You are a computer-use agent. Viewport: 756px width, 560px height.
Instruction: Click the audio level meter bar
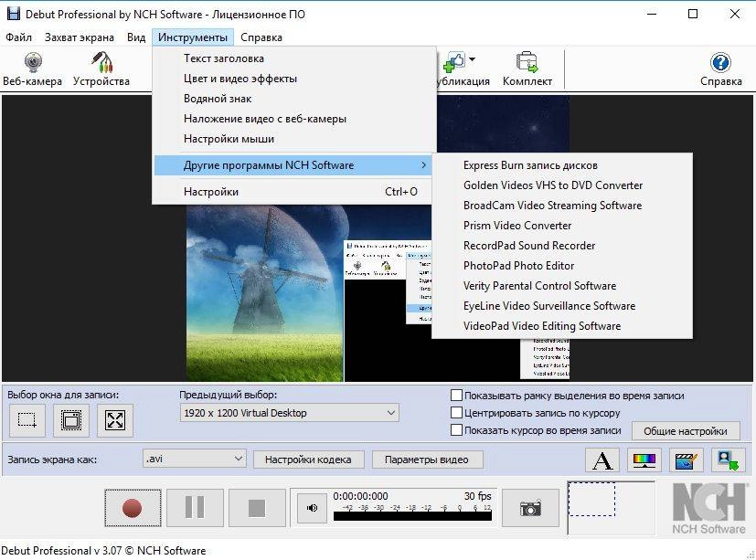tap(412, 515)
